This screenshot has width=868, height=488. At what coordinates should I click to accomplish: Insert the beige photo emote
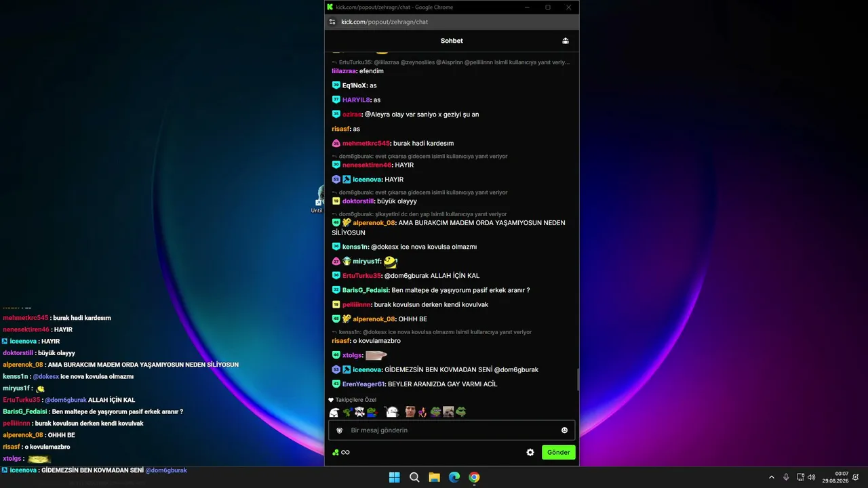[448, 411]
